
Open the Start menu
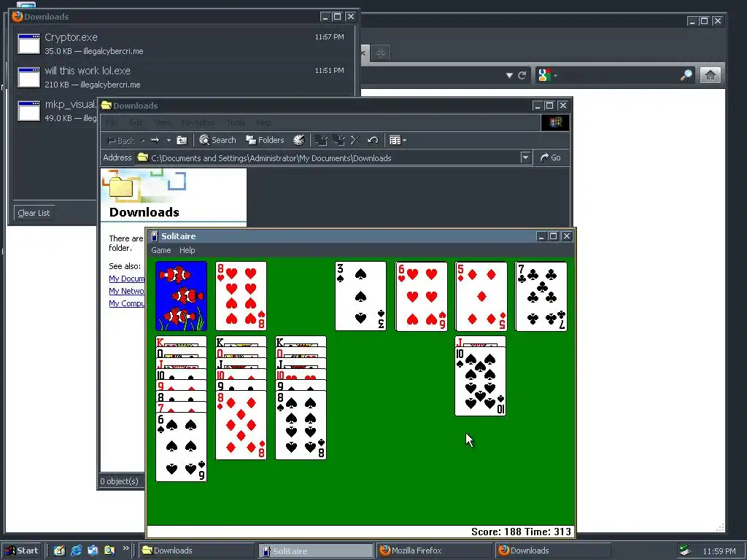click(x=22, y=551)
